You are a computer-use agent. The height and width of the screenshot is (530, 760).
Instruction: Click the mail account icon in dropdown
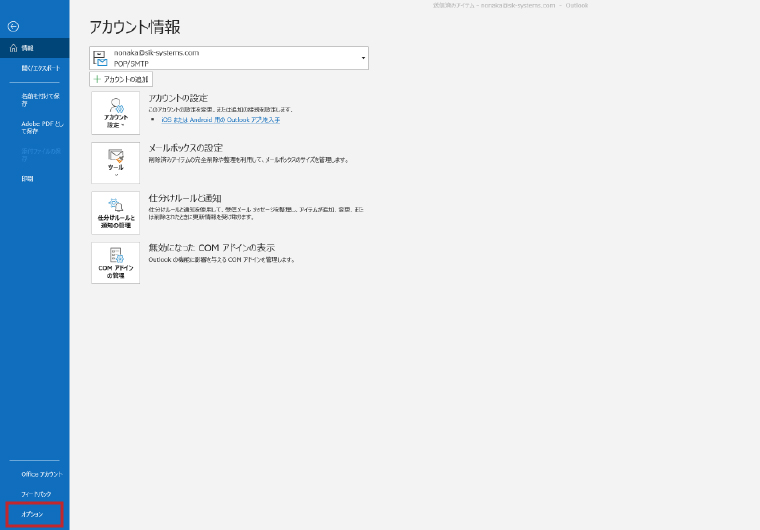tap(100, 58)
